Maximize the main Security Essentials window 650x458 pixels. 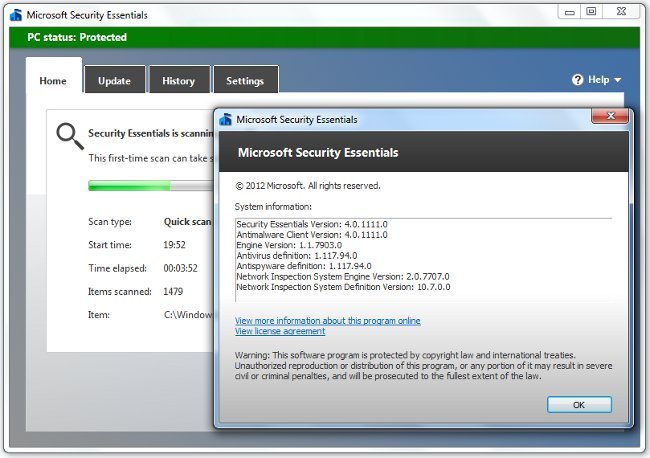(x=591, y=12)
